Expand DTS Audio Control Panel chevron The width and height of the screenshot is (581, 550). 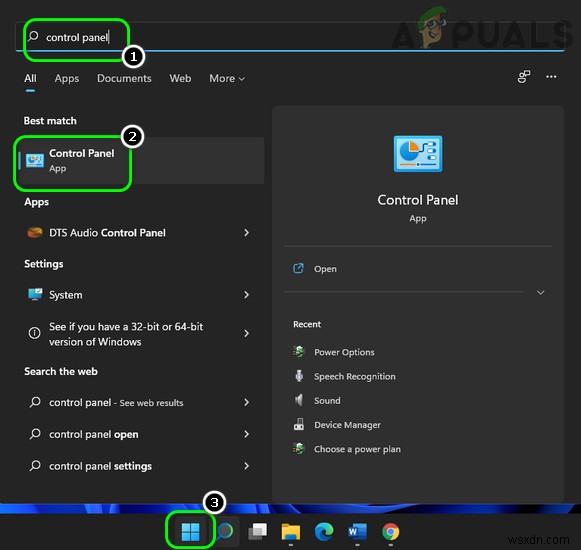(246, 233)
